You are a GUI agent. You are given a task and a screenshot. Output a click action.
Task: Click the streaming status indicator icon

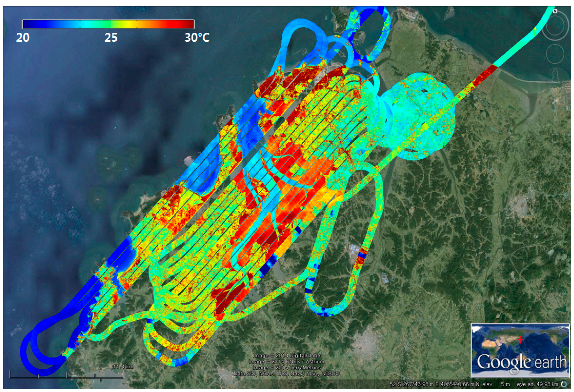pyautogui.click(x=564, y=384)
